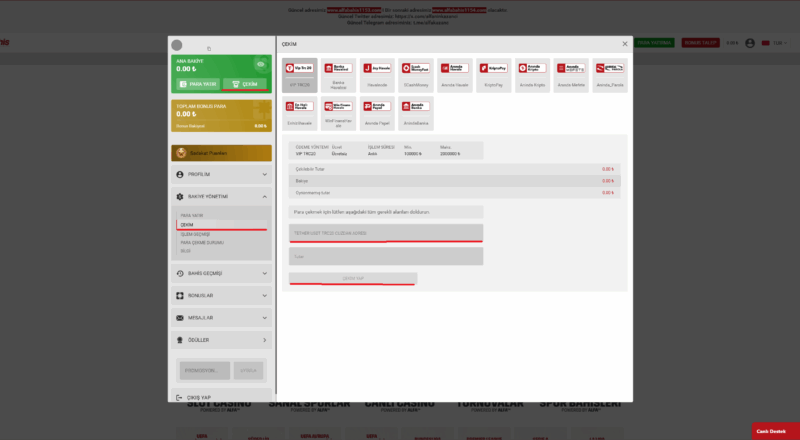Click the PARA YATIRMA button in header
This screenshot has width=800, height=440.
tap(654, 43)
